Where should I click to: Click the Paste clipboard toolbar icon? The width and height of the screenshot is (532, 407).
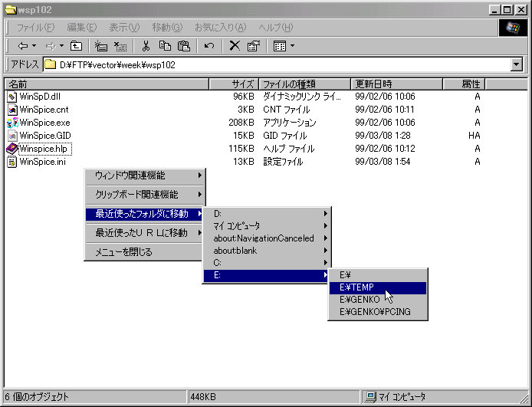tap(184, 46)
